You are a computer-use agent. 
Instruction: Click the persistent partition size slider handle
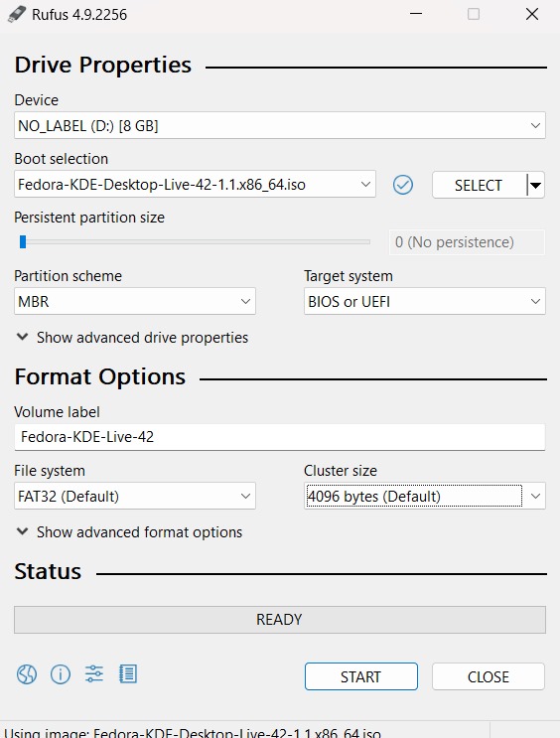pyautogui.click(x=23, y=242)
